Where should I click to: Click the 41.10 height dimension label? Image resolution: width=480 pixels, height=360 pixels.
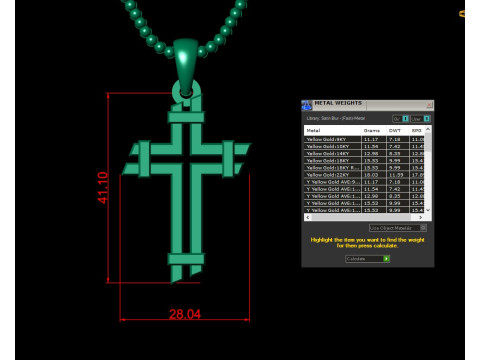103,187
